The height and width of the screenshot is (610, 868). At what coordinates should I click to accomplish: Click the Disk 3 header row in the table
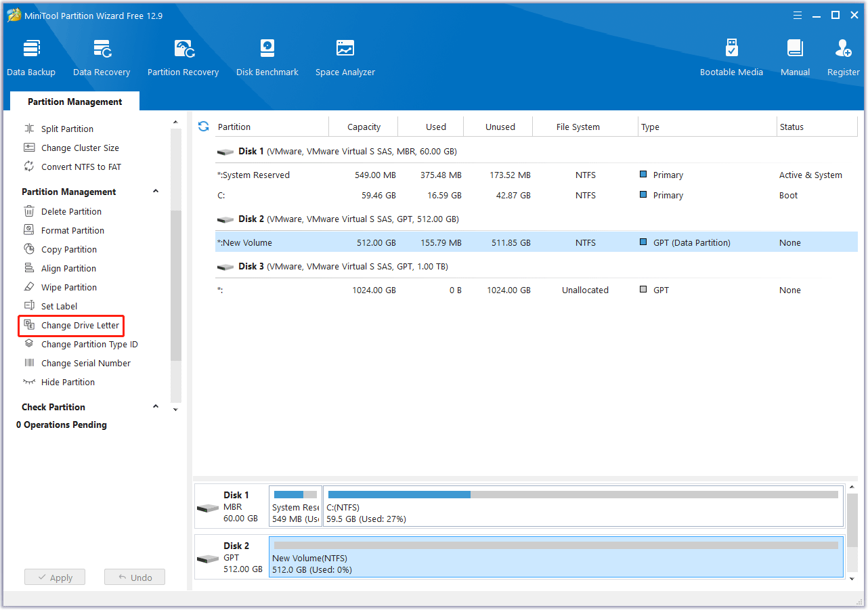(x=536, y=266)
